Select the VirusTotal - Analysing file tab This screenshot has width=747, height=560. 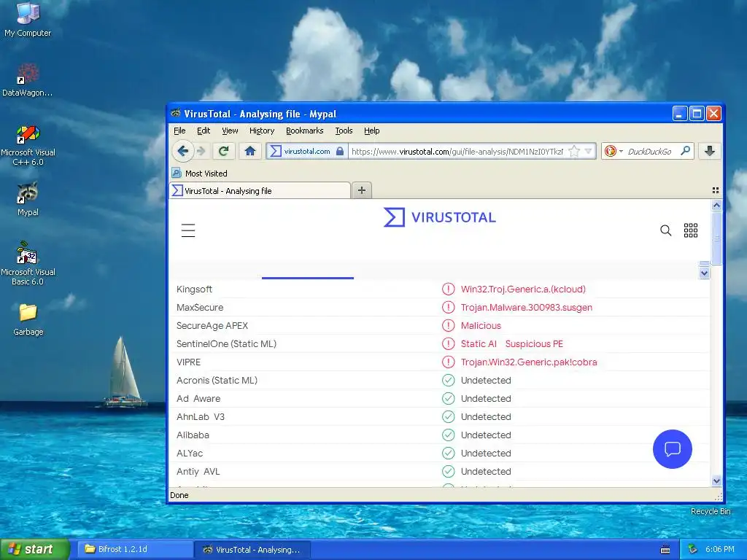tap(260, 190)
